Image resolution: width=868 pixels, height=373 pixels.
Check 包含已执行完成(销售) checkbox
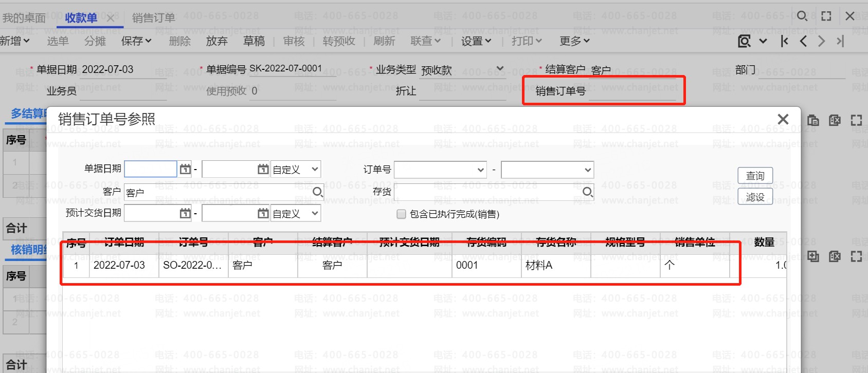click(401, 214)
